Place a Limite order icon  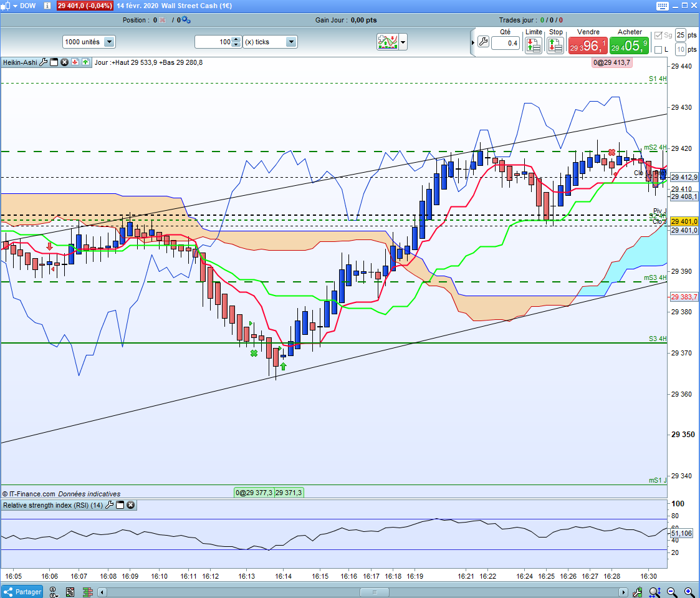coord(534,46)
